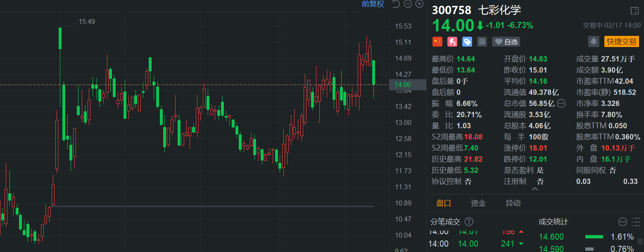
Task: Open the 前复权 price adjustment dropdown
Action: (373, 4)
